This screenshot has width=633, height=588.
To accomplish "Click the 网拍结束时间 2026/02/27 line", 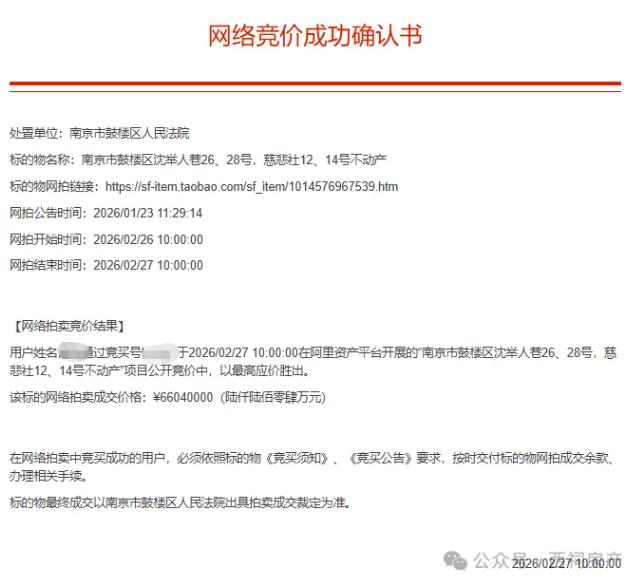I will coord(106,266).
